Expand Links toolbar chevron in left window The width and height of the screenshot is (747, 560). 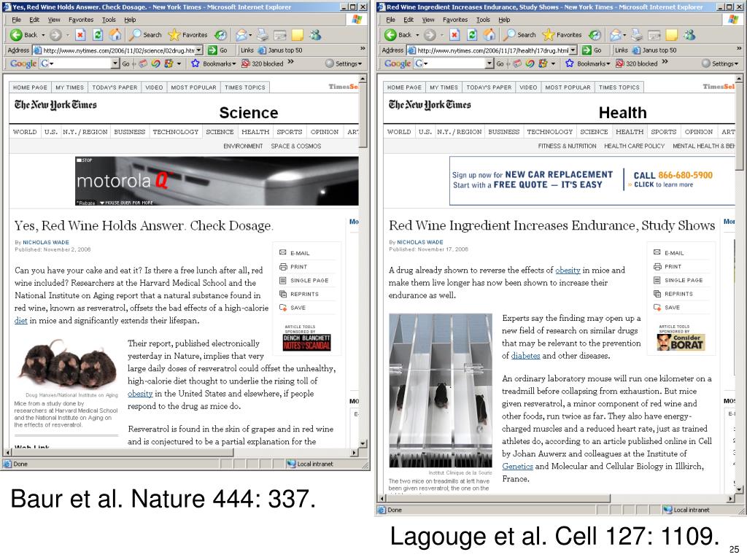point(363,49)
